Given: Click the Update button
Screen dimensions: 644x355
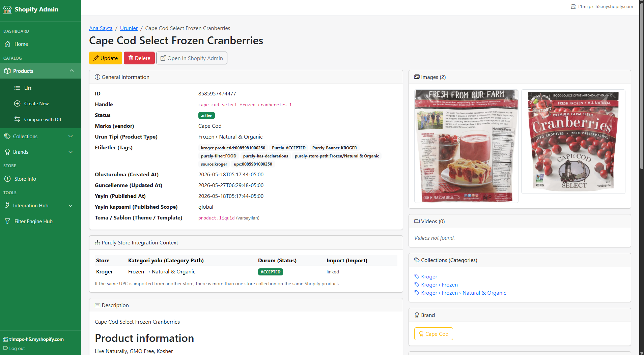Looking at the screenshot, I should [106, 58].
